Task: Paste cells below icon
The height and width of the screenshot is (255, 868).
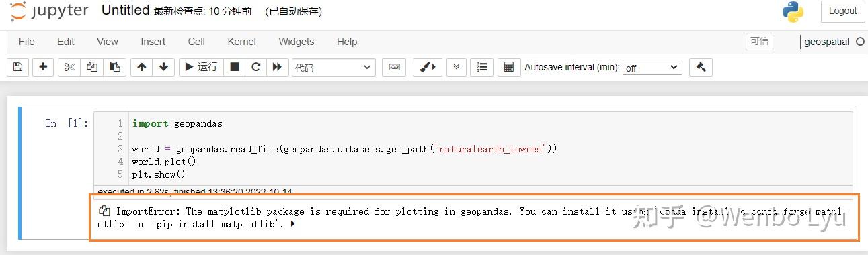Action: 115,67
